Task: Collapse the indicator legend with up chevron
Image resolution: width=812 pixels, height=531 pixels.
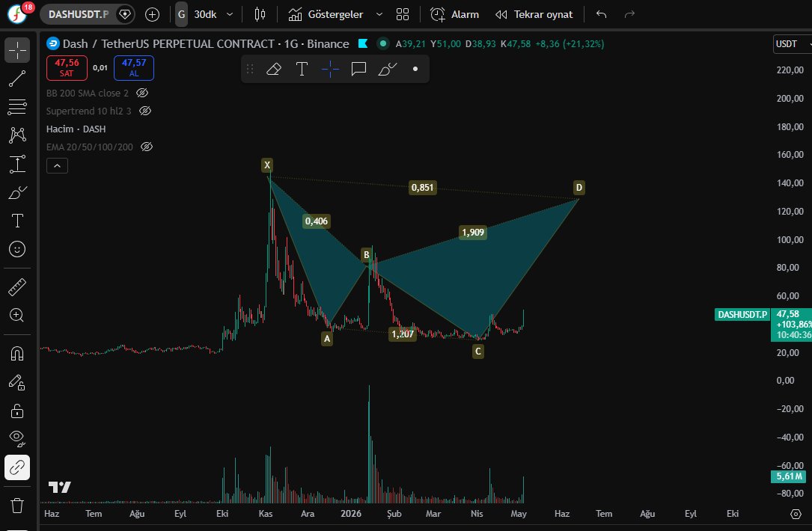Action: pos(57,165)
